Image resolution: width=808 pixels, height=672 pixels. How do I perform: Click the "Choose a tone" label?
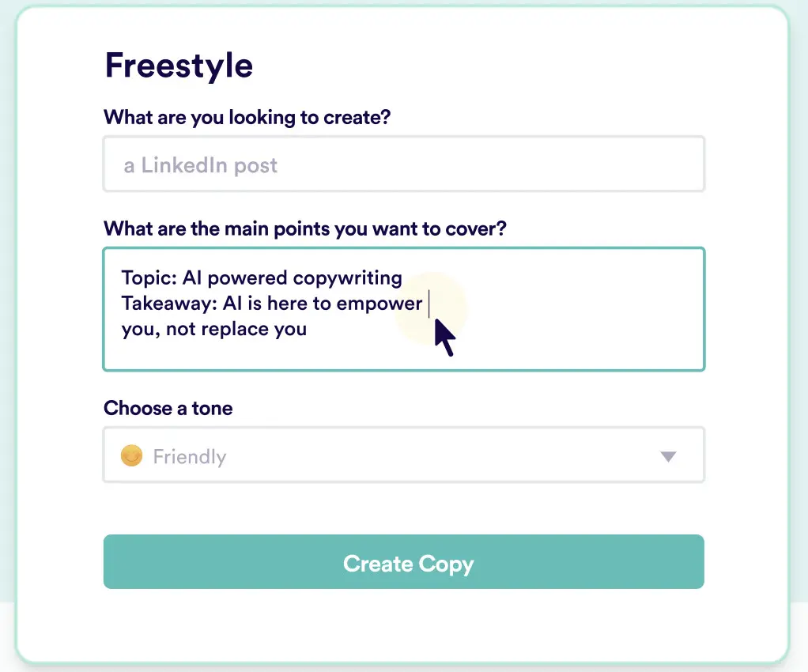(168, 408)
